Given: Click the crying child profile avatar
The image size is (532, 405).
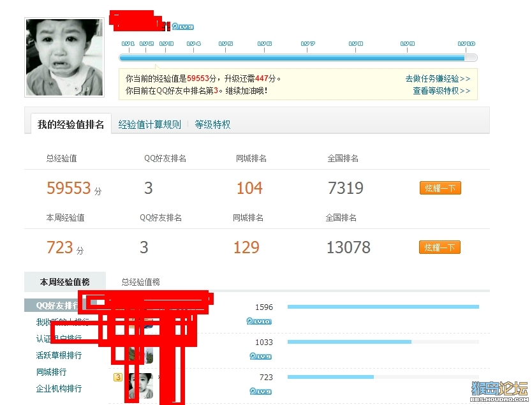Looking at the screenshot, I should [x=64, y=57].
